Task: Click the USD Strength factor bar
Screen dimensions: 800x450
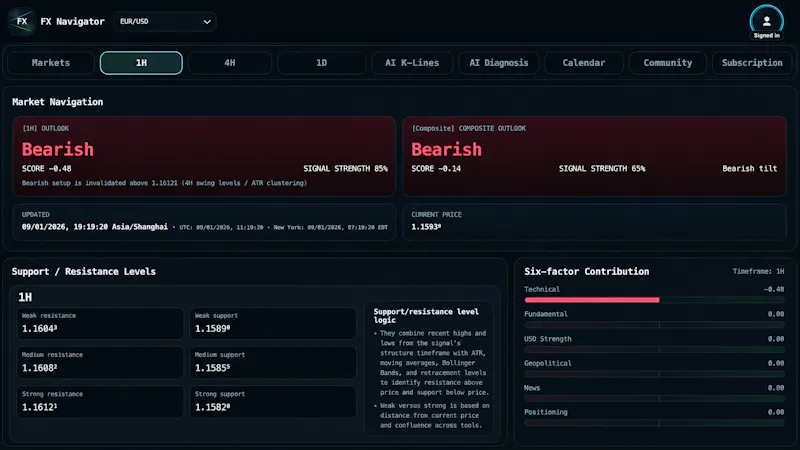Action: [x=654, y=349]
